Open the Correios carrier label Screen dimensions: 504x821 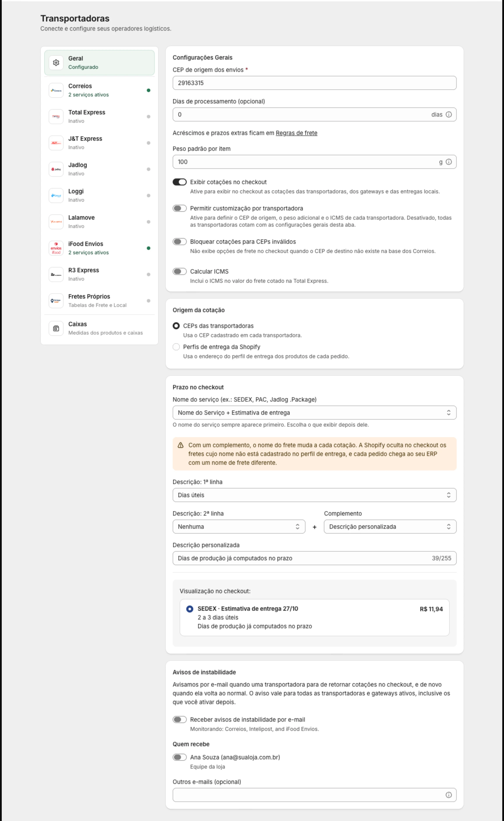(80, 86)
